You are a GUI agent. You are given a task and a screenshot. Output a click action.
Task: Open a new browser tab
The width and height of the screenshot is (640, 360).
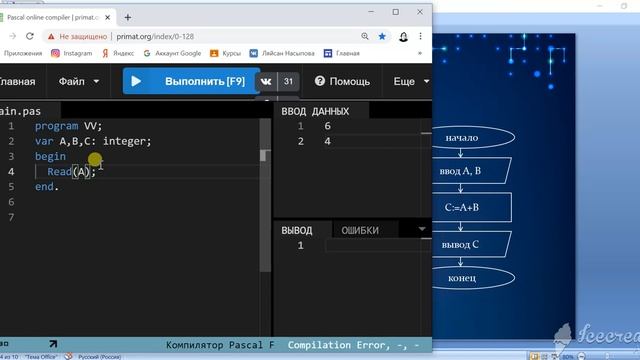(128, 17)
